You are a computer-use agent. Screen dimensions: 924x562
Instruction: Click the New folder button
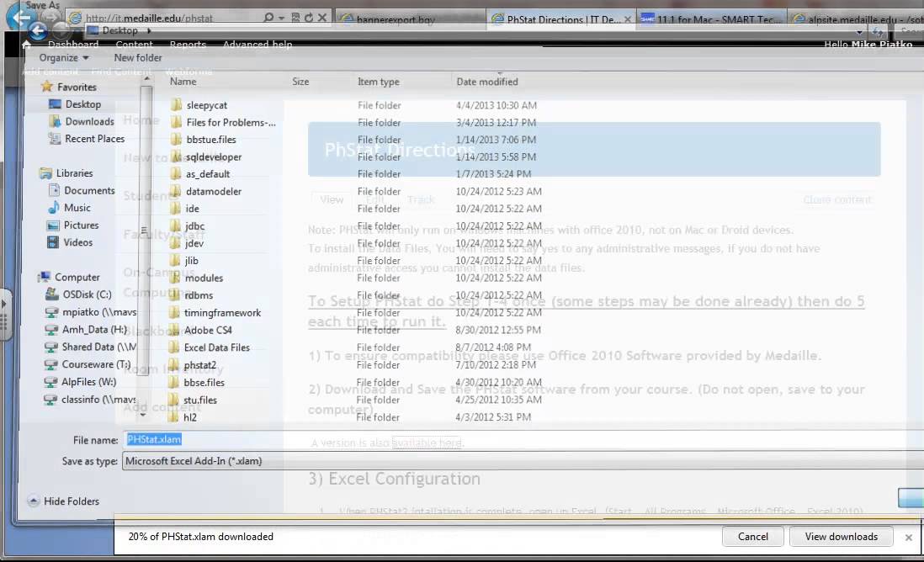(138, 58)
